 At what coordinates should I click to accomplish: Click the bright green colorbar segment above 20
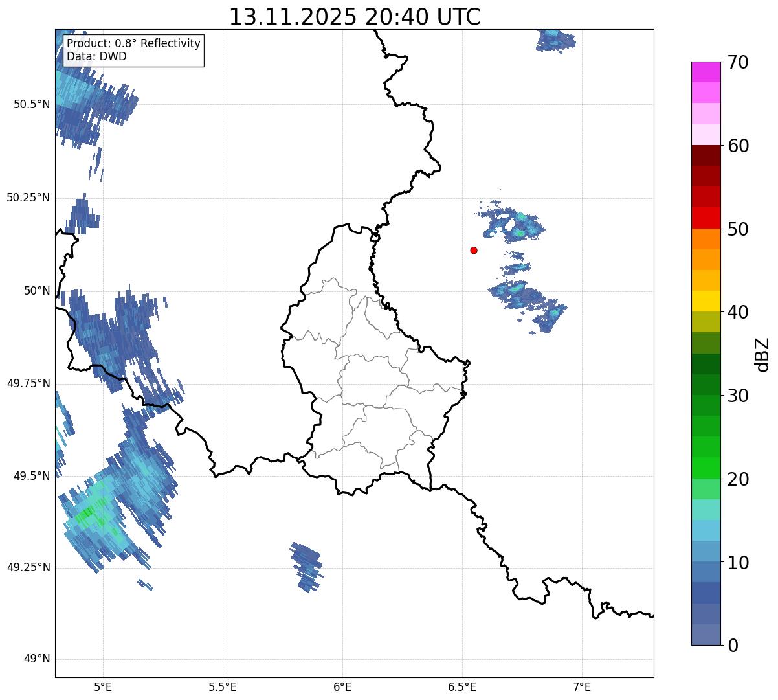tap(706, 468)
